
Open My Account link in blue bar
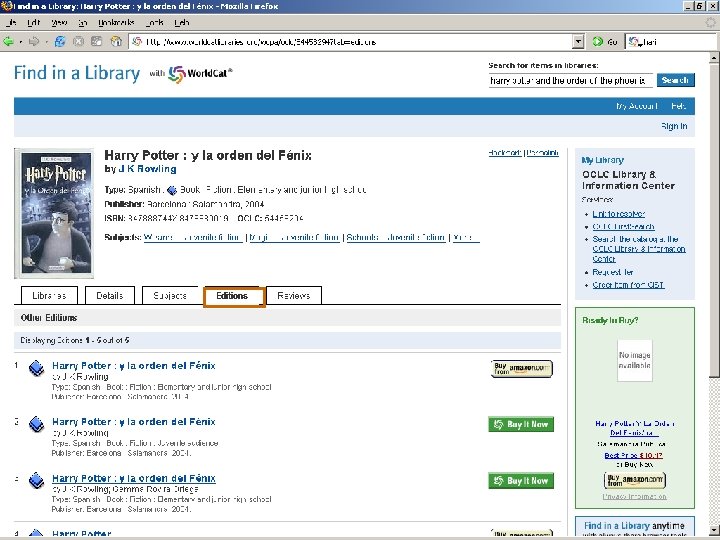(x=637, y=106)
